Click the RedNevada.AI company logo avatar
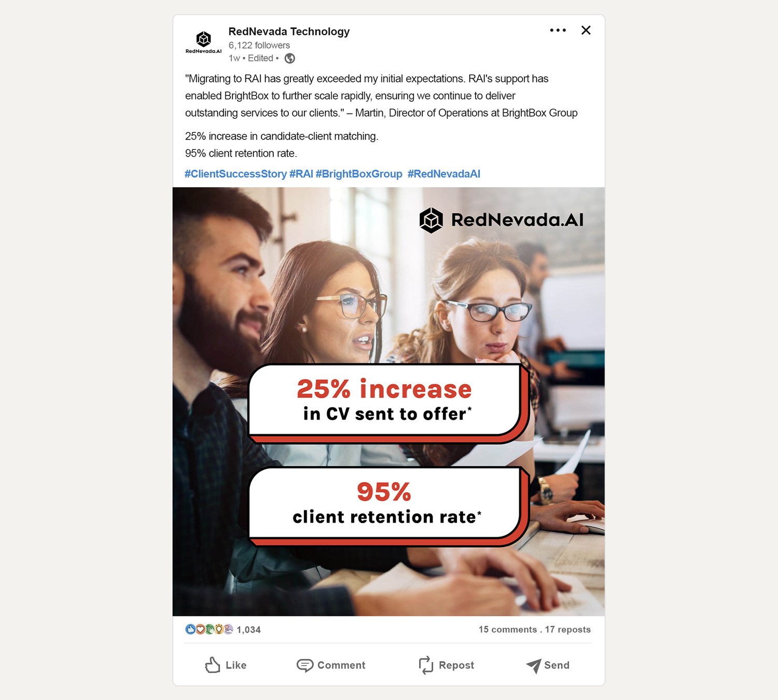 click(203, 42)
